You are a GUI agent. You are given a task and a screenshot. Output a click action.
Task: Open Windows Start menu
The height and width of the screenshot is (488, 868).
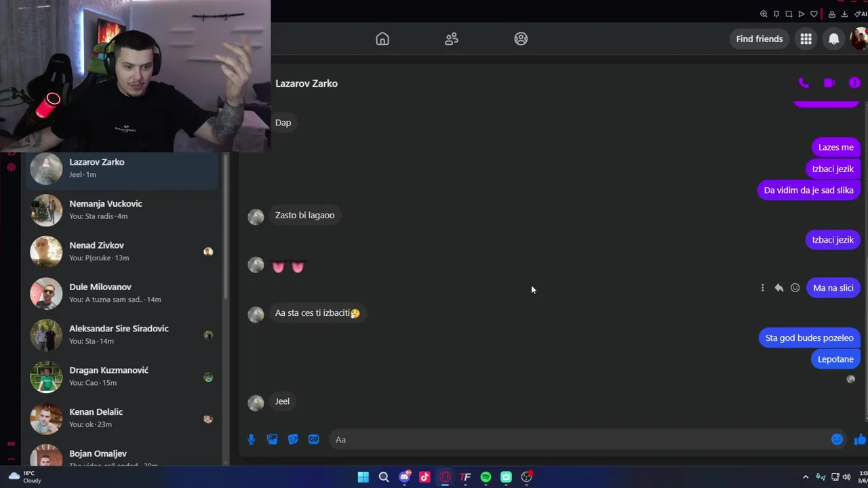coord(363,477)
